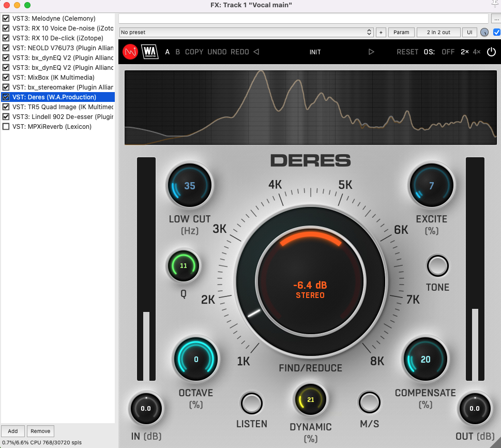The height and width of the screenshot is (448, 501).
Task: Toggle MixBox plugin checkbox
Action: pos(6,78)
